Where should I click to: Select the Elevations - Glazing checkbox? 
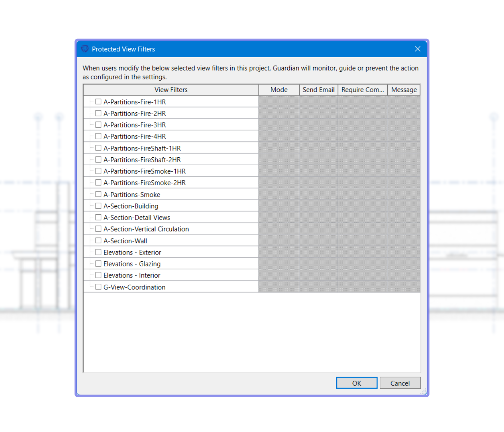click(x=98, y=264)
